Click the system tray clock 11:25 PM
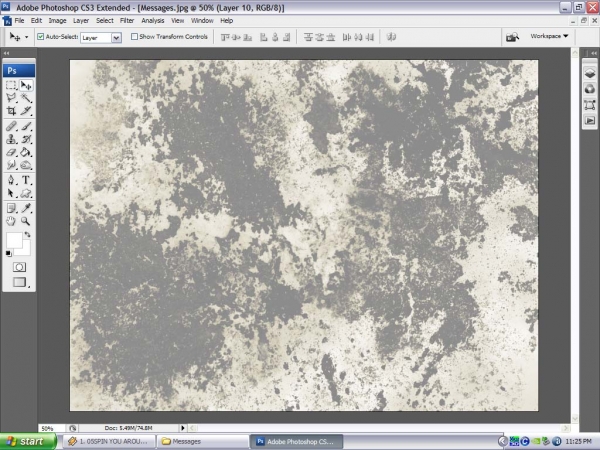This screenshot has height=450, width=600. [x=578, y=442]
